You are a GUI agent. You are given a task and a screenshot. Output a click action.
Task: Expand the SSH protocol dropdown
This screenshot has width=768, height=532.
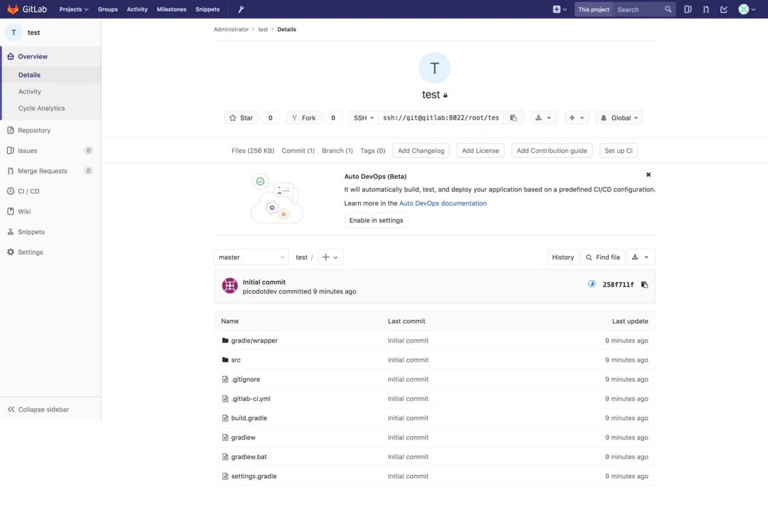[363, 118]
